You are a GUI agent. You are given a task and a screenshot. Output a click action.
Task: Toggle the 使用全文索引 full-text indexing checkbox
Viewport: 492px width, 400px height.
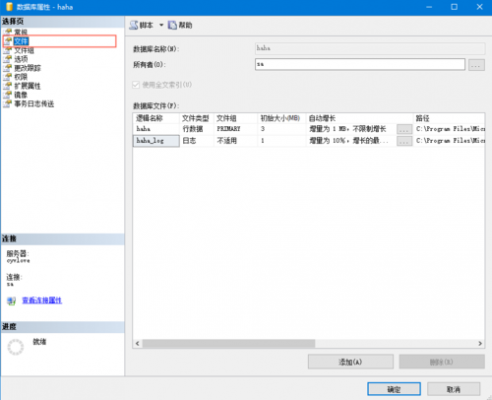click(136, 85)
